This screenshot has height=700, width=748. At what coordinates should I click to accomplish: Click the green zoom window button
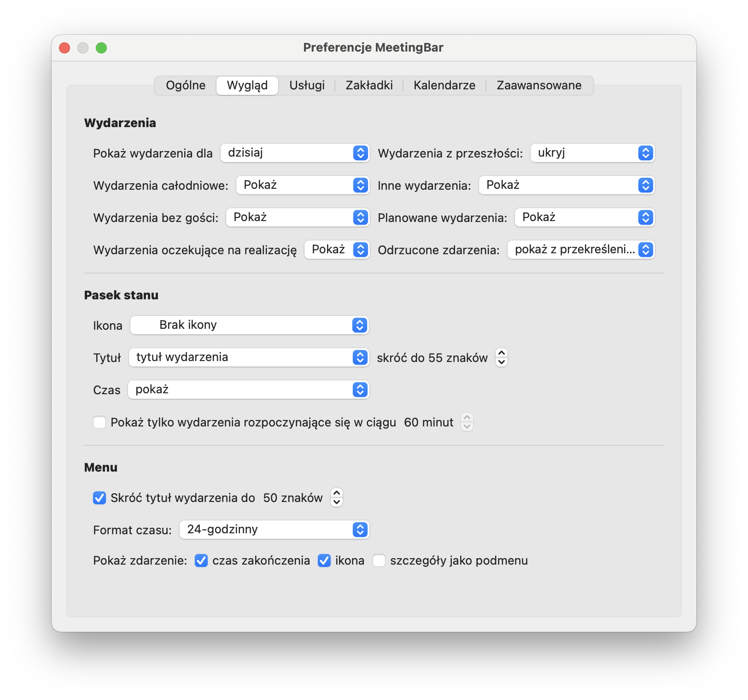pos(101,48)
